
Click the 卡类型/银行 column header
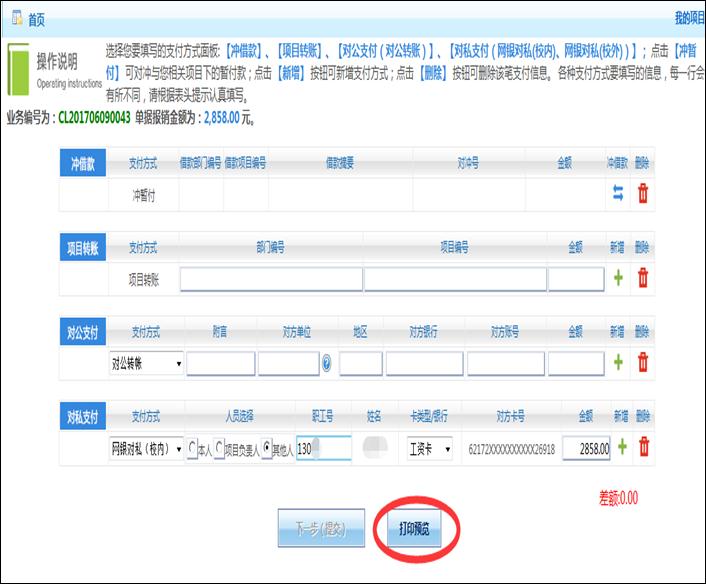[x=429, y=416]
